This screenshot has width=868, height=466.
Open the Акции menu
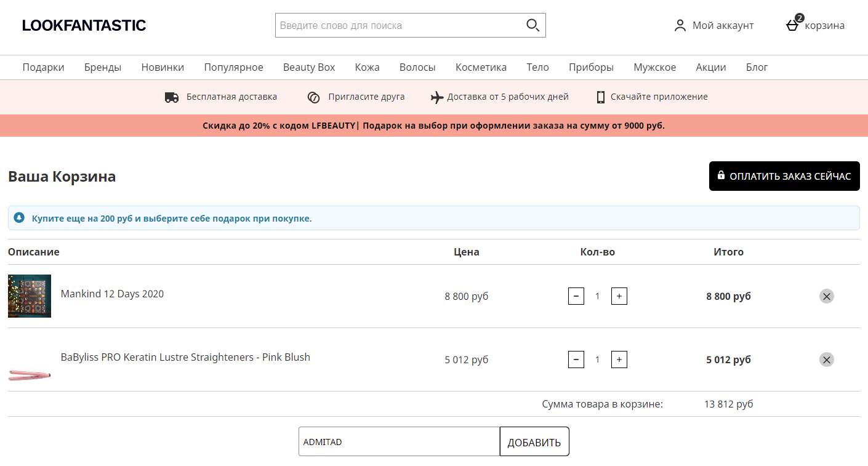click(x=711, y=67)
